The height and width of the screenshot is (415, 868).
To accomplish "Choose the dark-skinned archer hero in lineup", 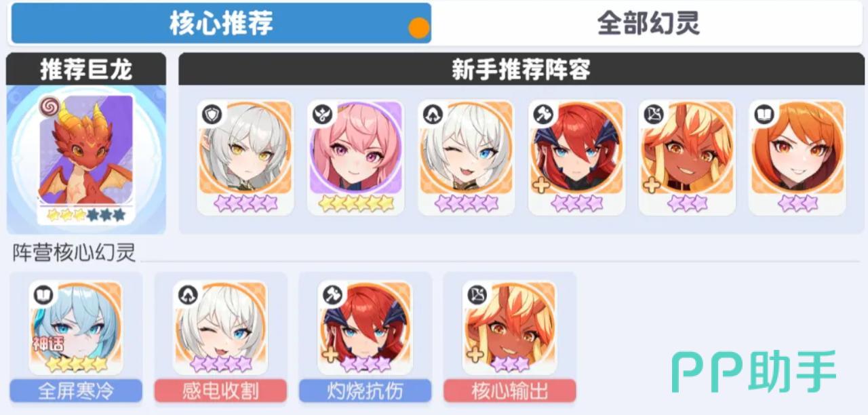I will pos(687,158).
